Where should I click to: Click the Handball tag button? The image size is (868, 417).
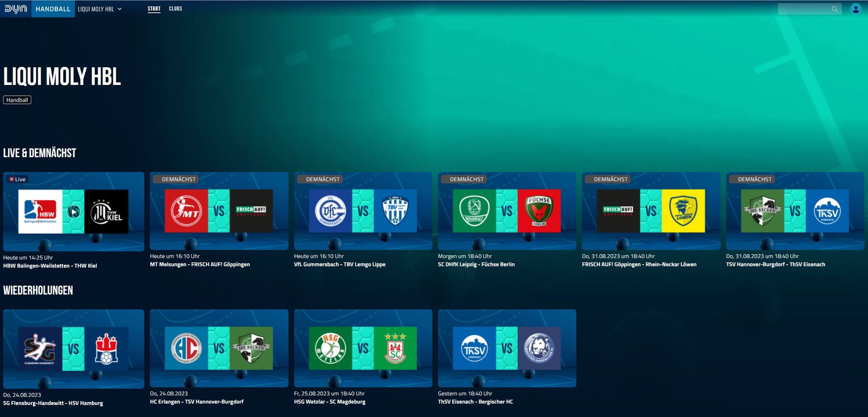click(17, 100)
